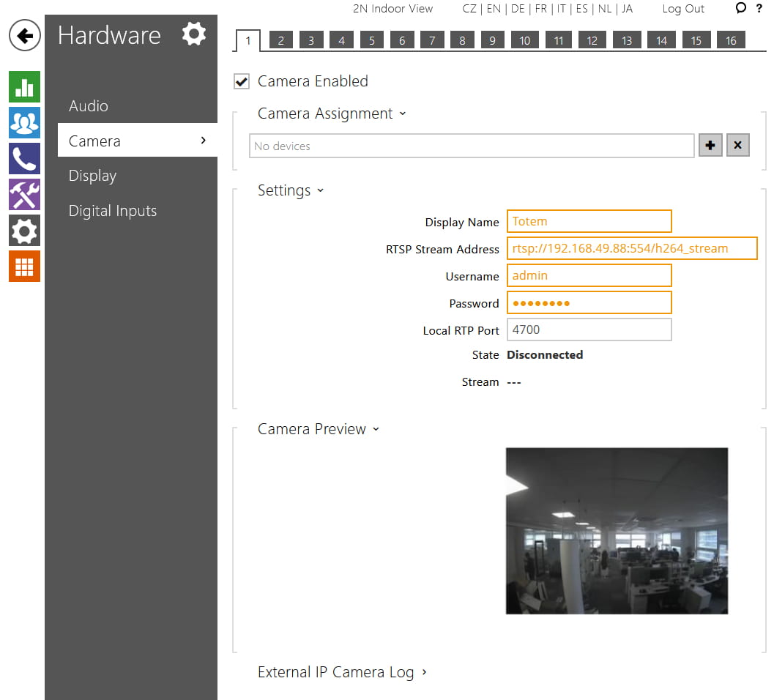Select camera tab 7
The height and width of the screenshot is (700, 774).
pos(433,40)
